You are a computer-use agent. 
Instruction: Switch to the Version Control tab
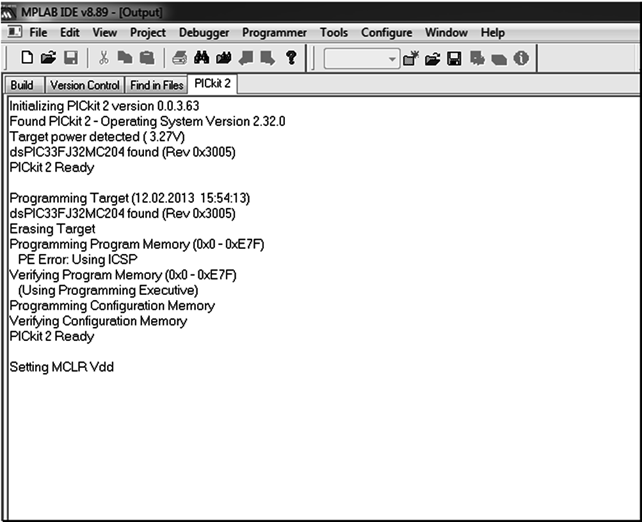tap(85, 86)
